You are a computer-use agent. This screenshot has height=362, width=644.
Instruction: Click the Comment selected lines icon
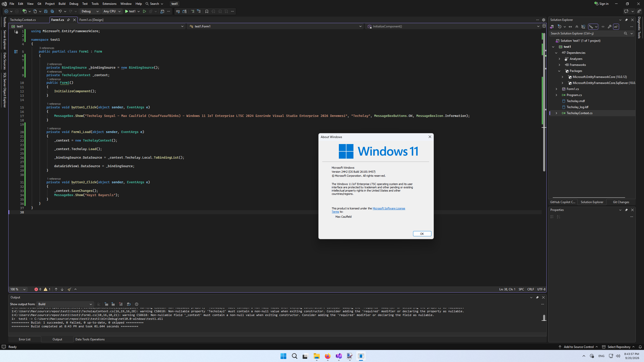click(192, 11)
